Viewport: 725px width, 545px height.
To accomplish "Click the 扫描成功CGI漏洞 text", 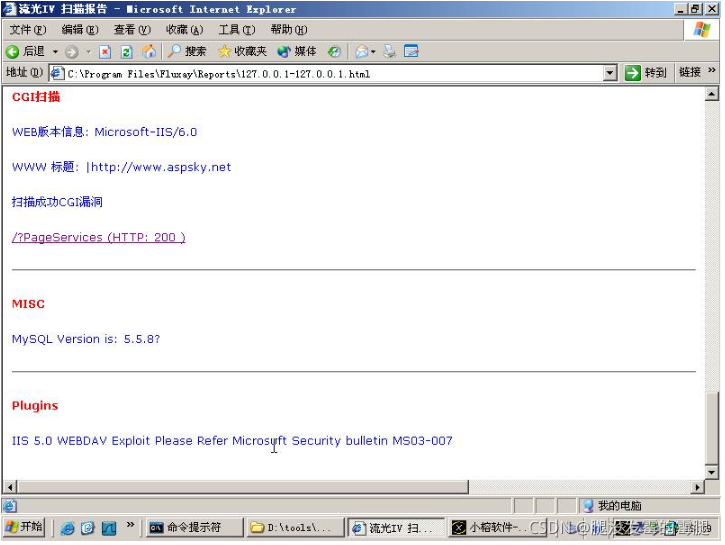I will [57, 202].
